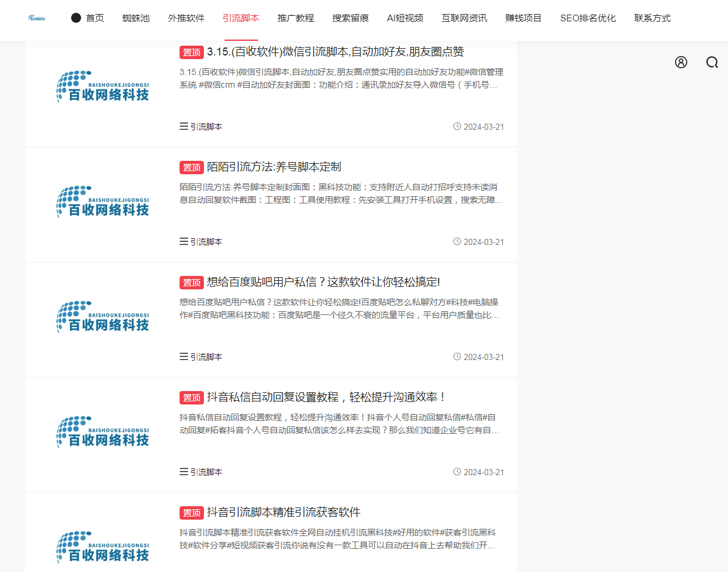Click date 2024-03-21 of 抖音私信自动回复 article
Image resolution: width=728 pixels, height=572 pixels.
pyautogui.click(x=484, y=472)
